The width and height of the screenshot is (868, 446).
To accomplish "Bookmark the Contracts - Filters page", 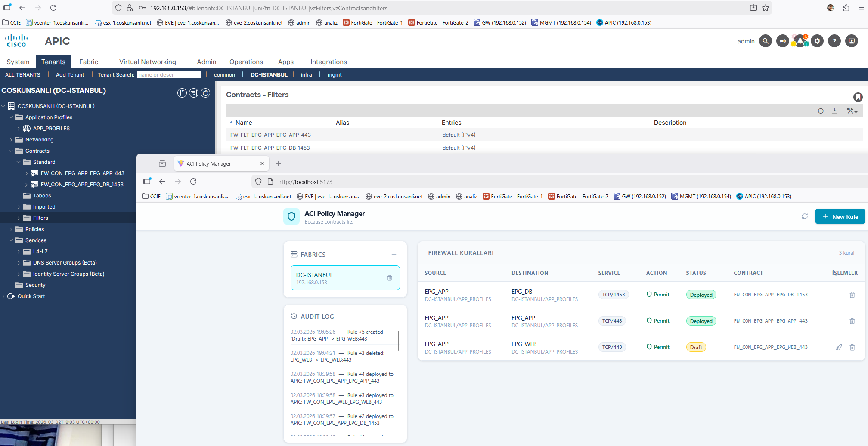I will pyautogui.click(x=858, y=97).
